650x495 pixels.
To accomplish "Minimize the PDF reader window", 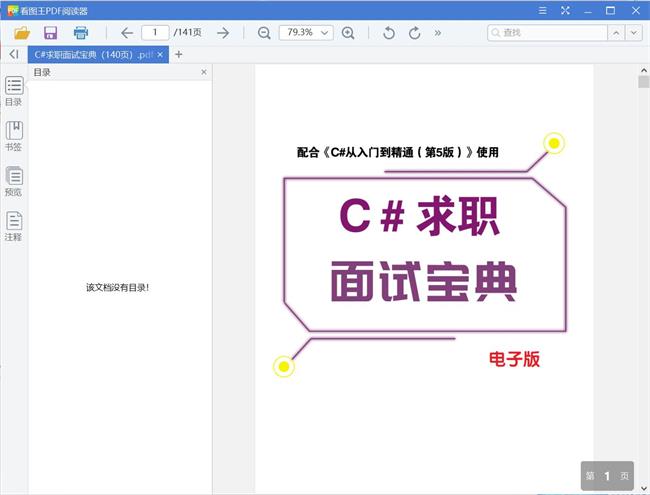I will (588, 11).
